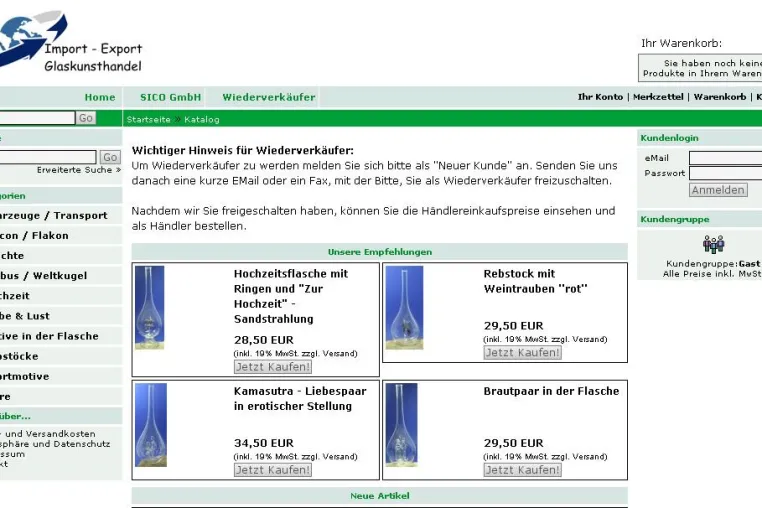Click the Go button beside the sidebar search
This screenshot has height=508, width=762.
click(110, 157)
